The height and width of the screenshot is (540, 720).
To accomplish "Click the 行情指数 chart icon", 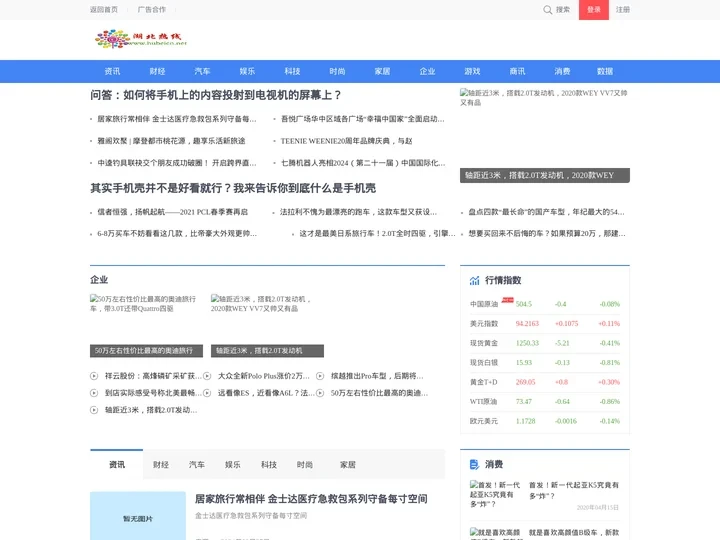I will point(474,280).
